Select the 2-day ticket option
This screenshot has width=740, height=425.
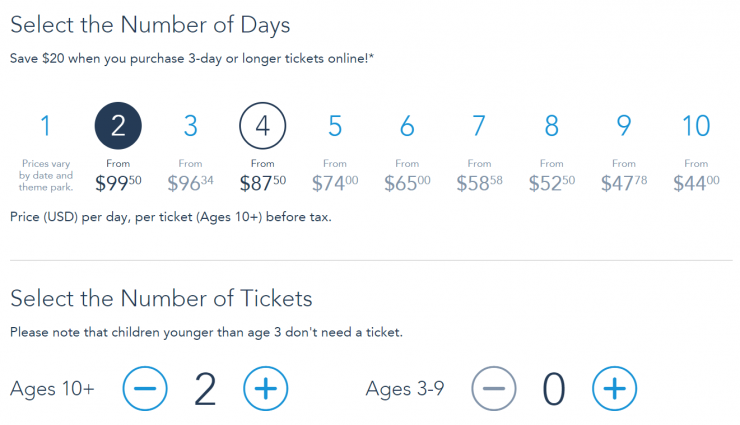(x=118, y=126)
